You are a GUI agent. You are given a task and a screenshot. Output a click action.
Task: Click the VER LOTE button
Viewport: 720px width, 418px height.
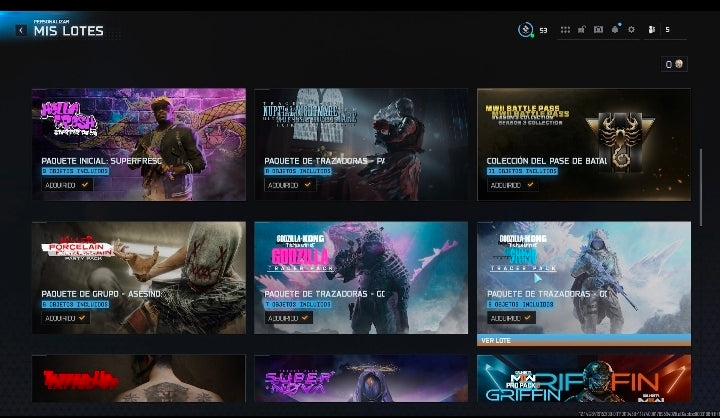584,340
